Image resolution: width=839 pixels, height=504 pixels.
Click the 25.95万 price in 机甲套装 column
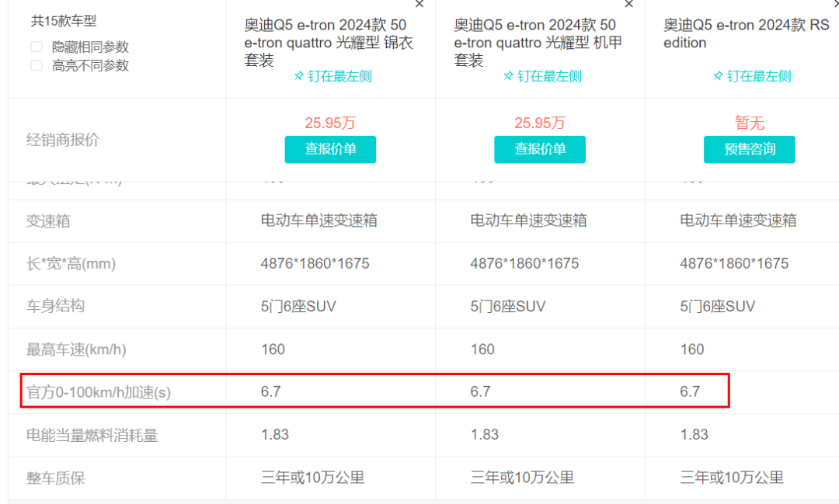(x=540, y=123)
